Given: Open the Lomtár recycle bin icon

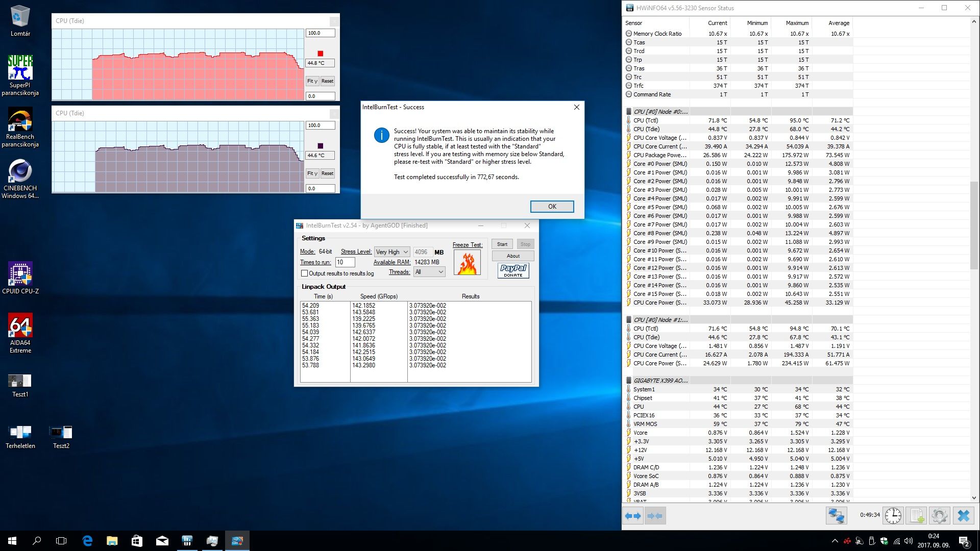Looking at the screenshot, I should (20, 21).
